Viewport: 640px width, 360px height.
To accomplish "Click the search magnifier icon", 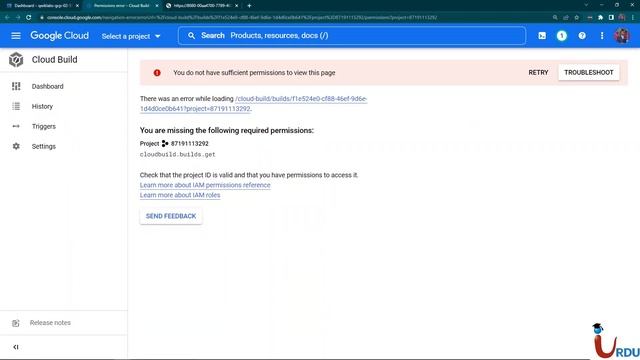I will (191, 36).
